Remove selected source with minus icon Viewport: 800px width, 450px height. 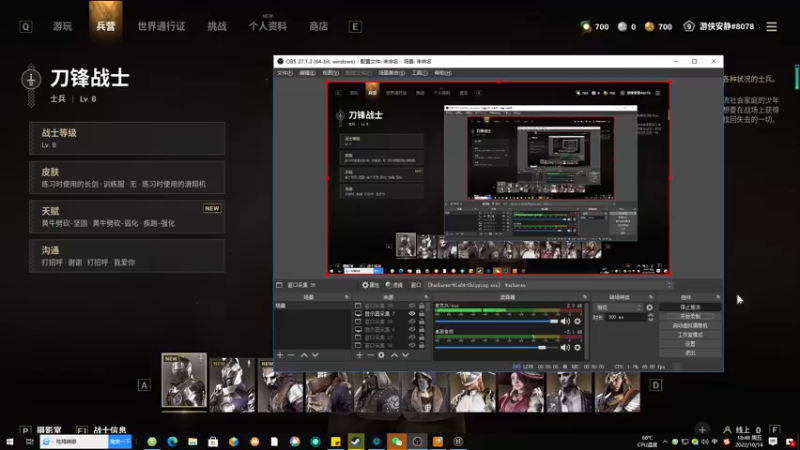370,355
